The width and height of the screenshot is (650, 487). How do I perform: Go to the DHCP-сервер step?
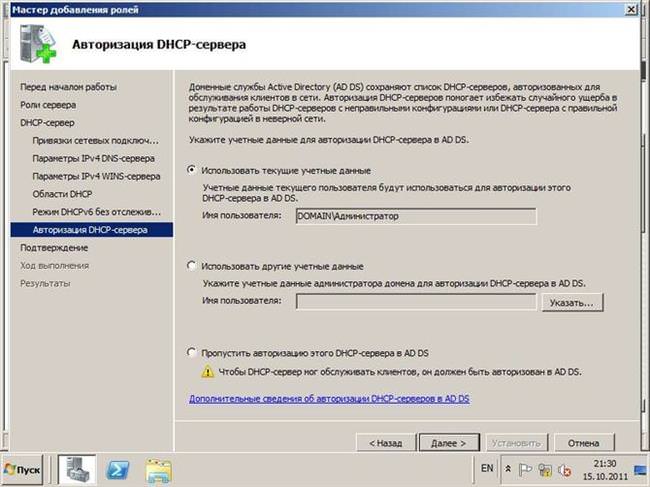[47, 123]
